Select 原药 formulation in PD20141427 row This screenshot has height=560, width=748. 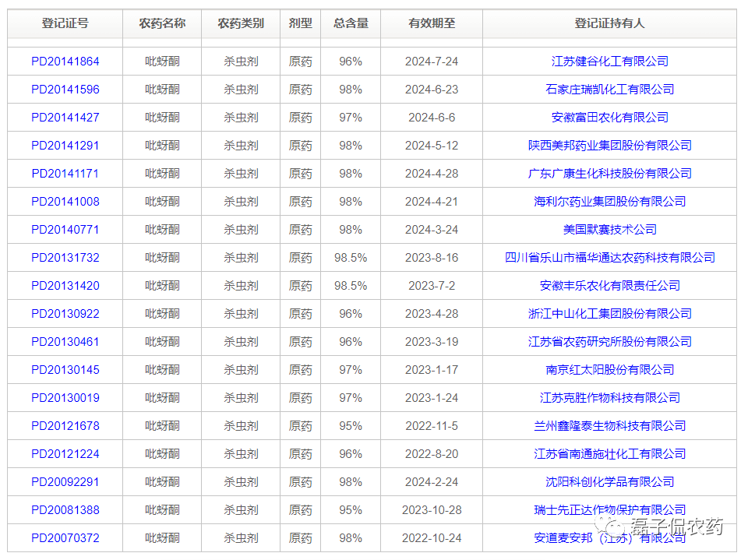point(301,118)
